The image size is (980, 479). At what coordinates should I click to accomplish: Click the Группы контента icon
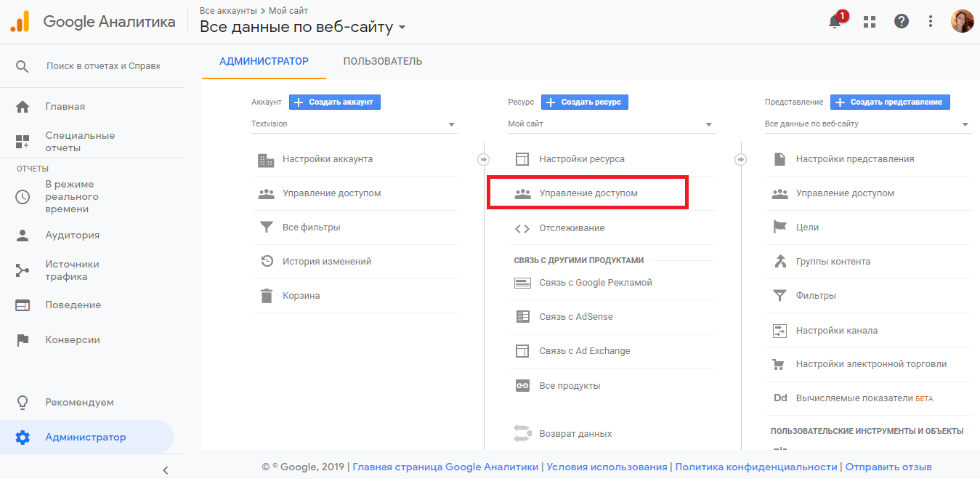pyautogui.click(x=779, y=262)
